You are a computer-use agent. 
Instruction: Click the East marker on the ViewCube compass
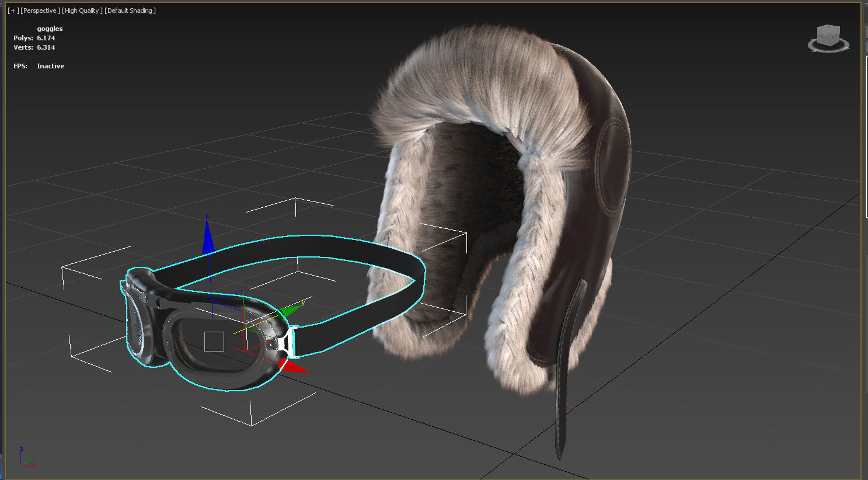847,48
